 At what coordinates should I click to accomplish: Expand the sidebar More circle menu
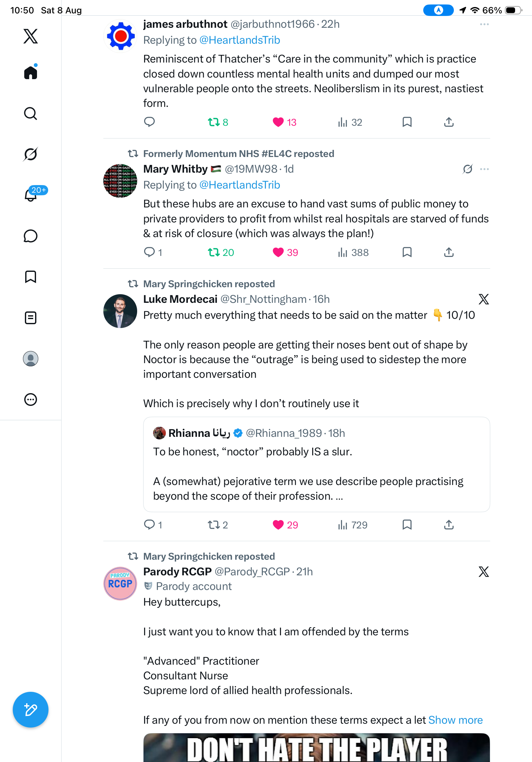(31, 400)
